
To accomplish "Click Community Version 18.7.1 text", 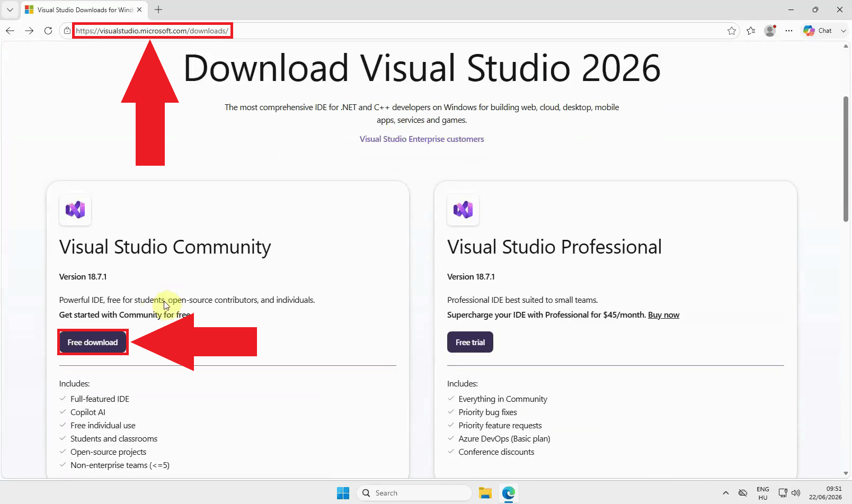I will click(83, 276).
